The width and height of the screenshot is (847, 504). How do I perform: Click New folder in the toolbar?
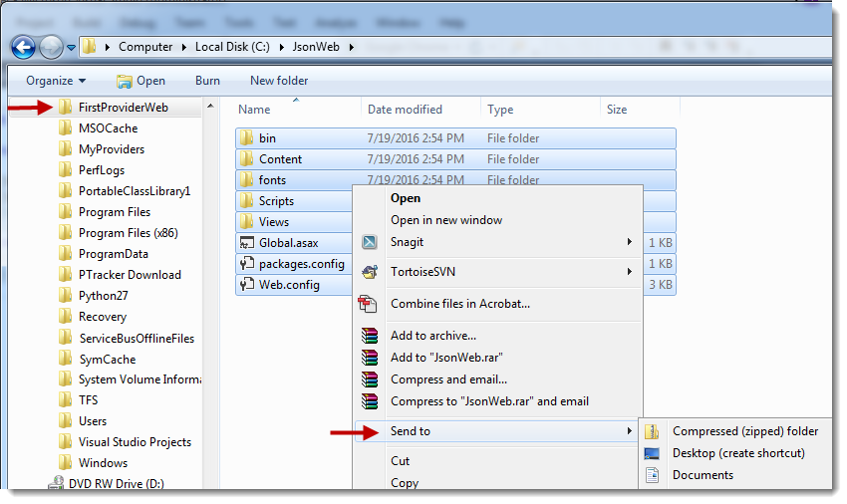pos(279,81)
